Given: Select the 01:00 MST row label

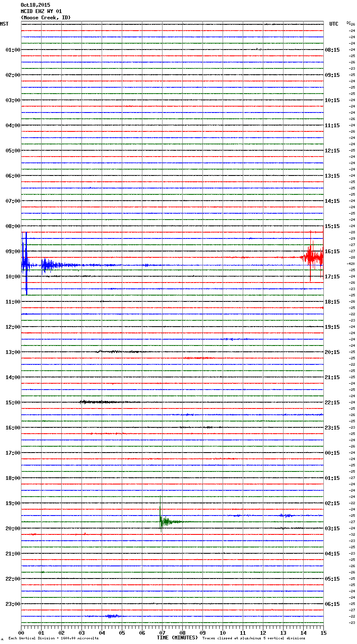Looking at the screenshot, I should [x=13, y=50].
